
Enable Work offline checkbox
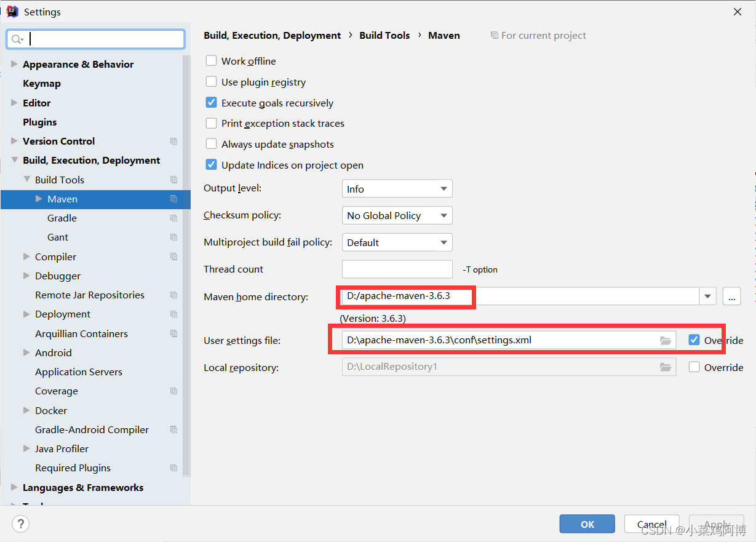tap(211, 61)
